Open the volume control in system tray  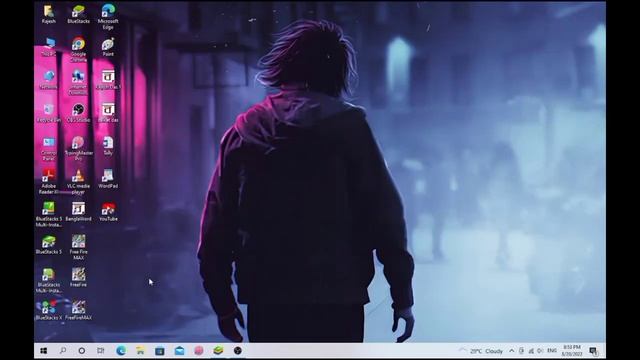tap(540, 351)
